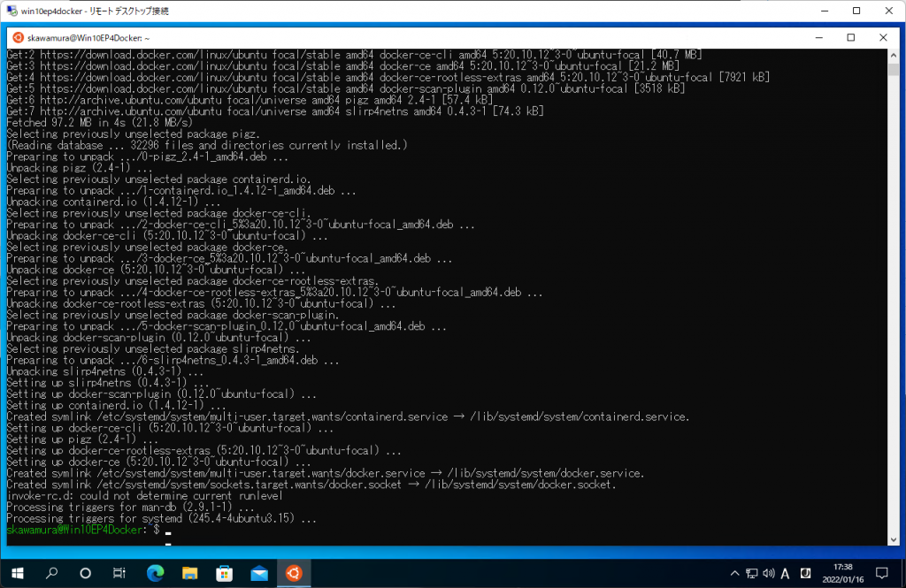Click 'Unpacking docker-scan-plugin' line

[158, 337]
